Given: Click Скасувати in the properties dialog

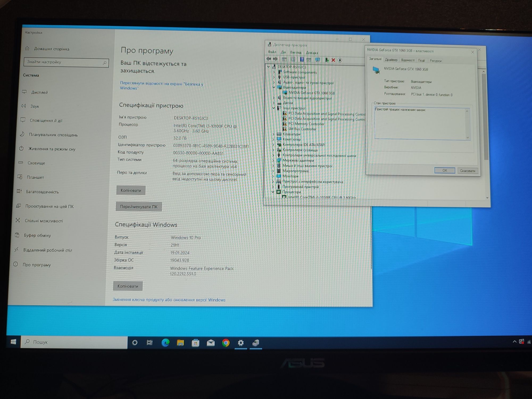Looking at the screenshot, I should (x=468, y=171).
